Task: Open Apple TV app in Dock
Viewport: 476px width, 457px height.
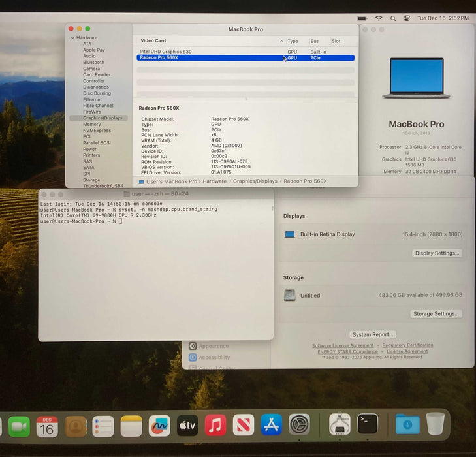Action: tap(187, 426)
